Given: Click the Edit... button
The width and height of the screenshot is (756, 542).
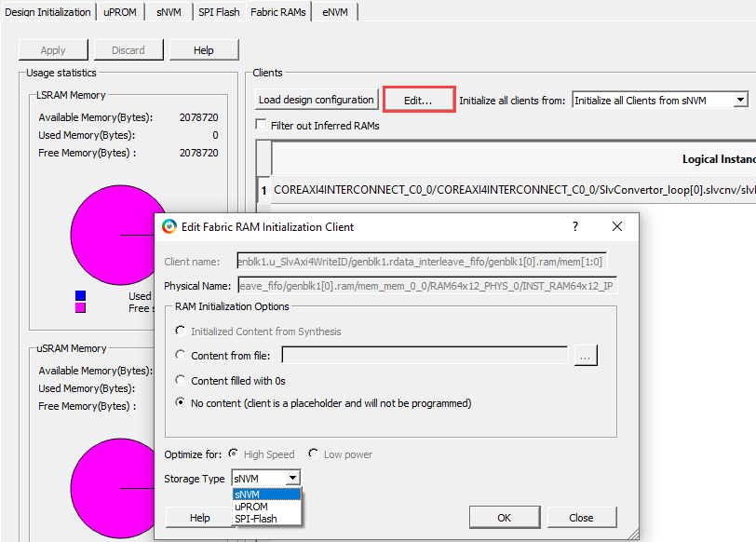Looking at the screenshot, I should 418,100.
